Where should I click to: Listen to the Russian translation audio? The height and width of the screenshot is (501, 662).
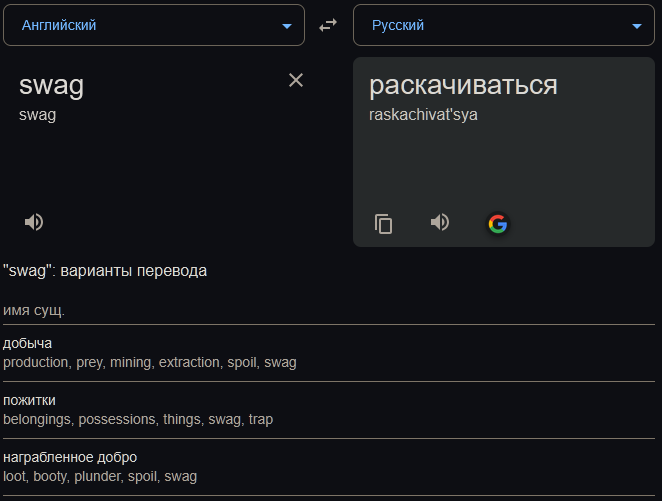click(440, 222)
